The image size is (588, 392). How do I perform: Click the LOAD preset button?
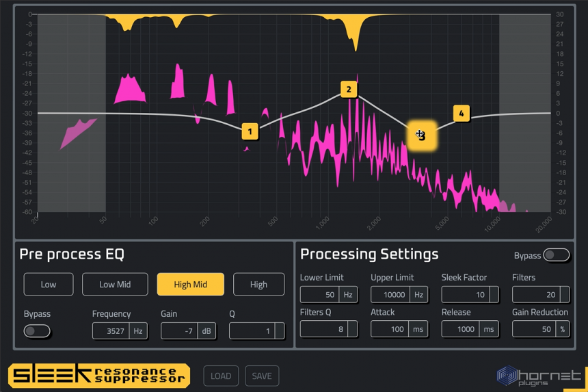tap(221, 376)
